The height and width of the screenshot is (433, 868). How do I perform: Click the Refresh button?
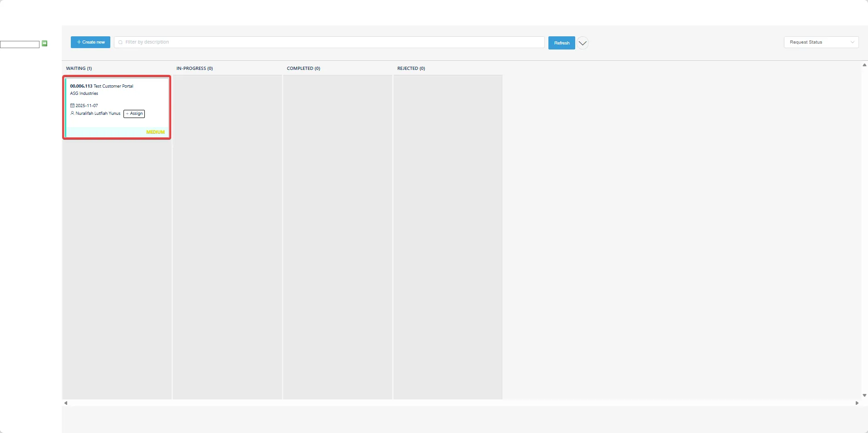point(562,43)
